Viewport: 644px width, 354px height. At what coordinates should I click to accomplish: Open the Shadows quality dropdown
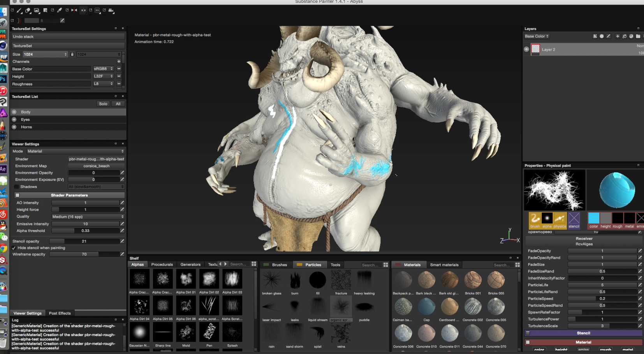coord(96,187)
